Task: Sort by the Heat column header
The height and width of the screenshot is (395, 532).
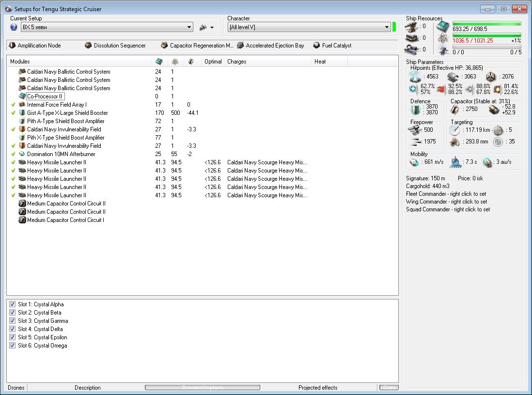Action: pyautogui.click(x=329, y=62)
